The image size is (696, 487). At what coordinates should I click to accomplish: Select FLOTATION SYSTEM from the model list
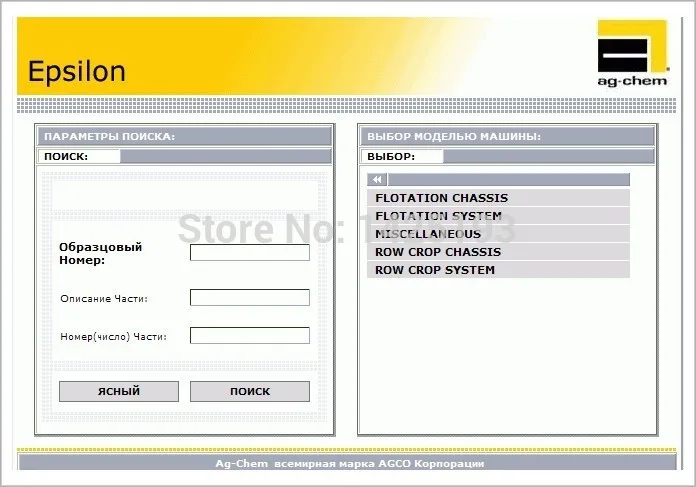coord(498,216)
